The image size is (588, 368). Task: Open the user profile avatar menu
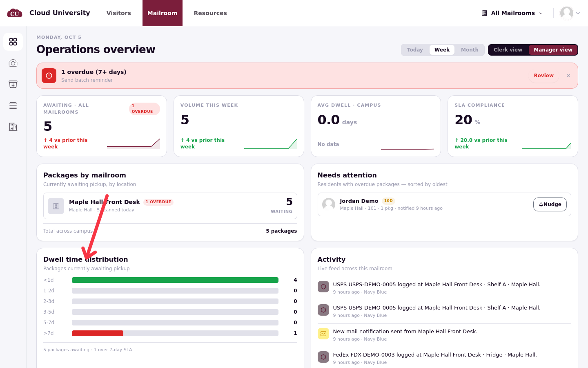(x=570, y=13)
